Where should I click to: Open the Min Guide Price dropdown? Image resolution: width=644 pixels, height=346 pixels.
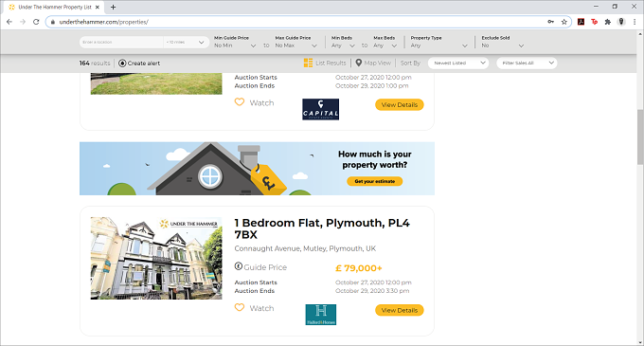(x=235, y=46)
